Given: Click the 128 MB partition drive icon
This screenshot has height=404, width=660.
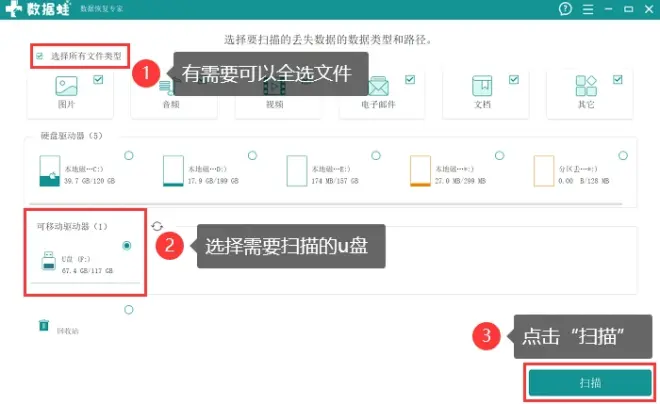Looking at the screenshot, I should [543, 171].
